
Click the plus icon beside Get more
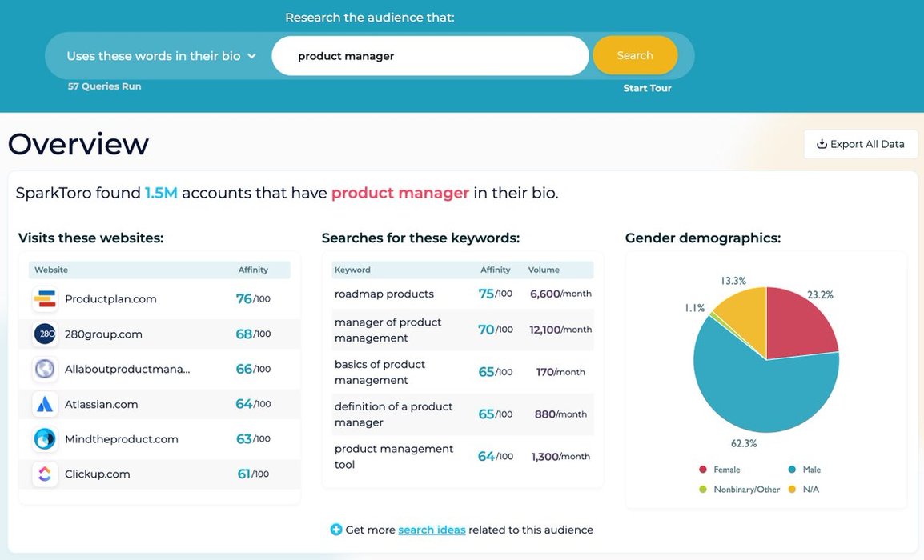click(x=336, y=530)
